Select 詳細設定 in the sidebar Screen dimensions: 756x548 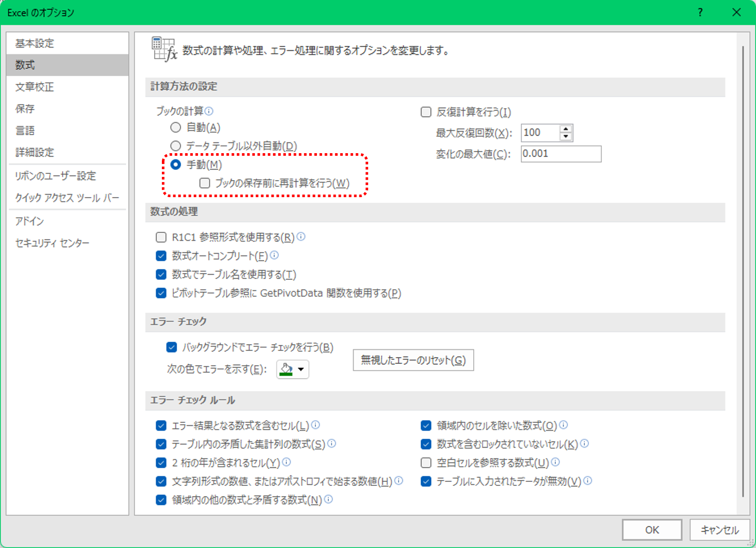[34, 152]
